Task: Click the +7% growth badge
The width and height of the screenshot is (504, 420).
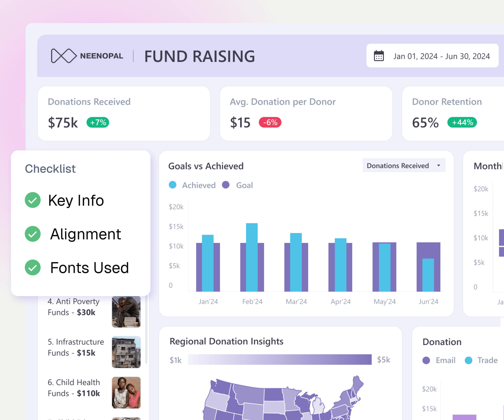Action: (98, 122)
